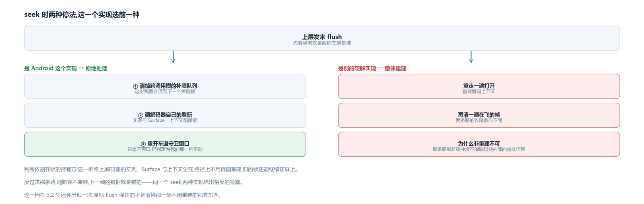
Task: Click the line "重建解码上下文"
Action: (x=479, y=92)
